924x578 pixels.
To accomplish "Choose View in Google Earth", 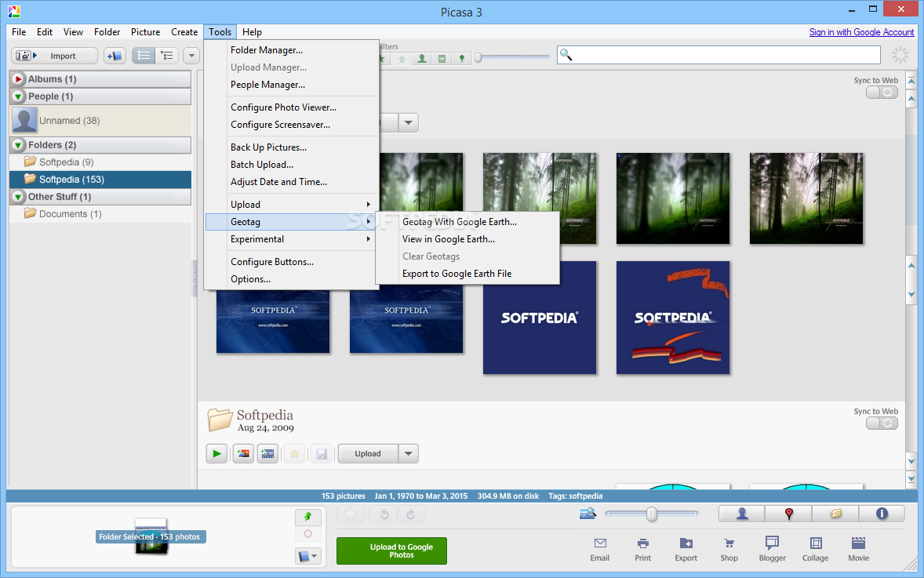I will coord(467,239).
